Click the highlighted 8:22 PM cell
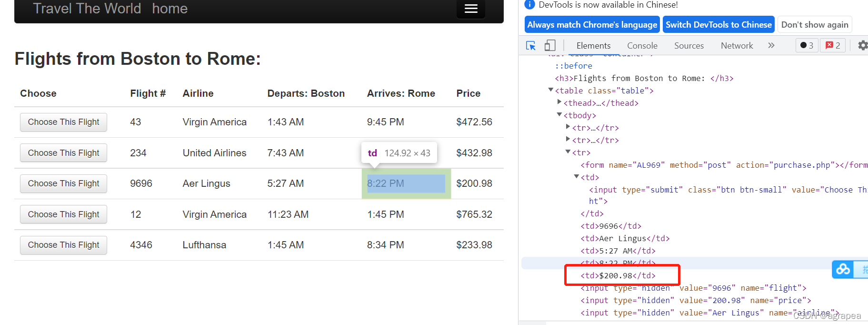Image resolution: width=868 pixels, height=325 pixels. 406,183
